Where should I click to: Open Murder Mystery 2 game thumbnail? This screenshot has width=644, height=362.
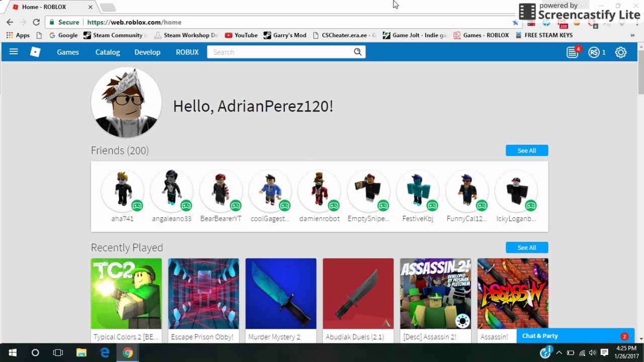coord(281,294)
